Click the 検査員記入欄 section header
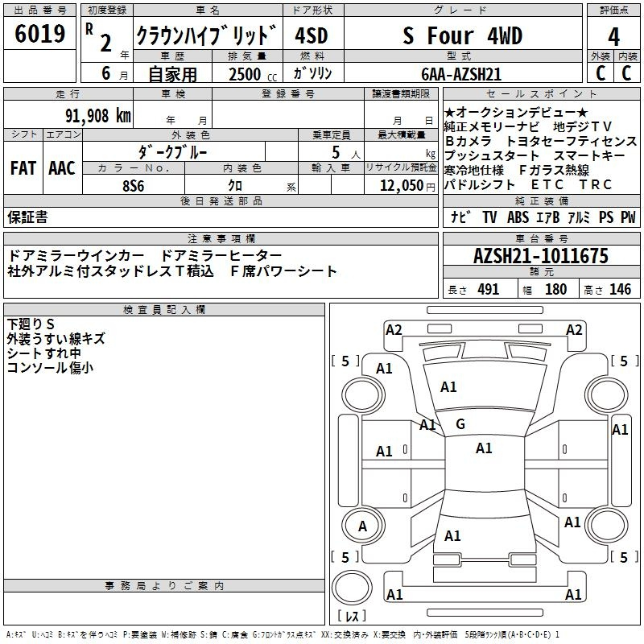The height and width of the screenshot is (644, 644). [x=164, y=309]
